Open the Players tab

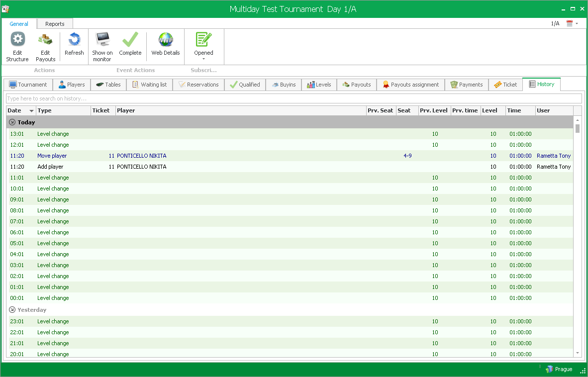(72, 85)
